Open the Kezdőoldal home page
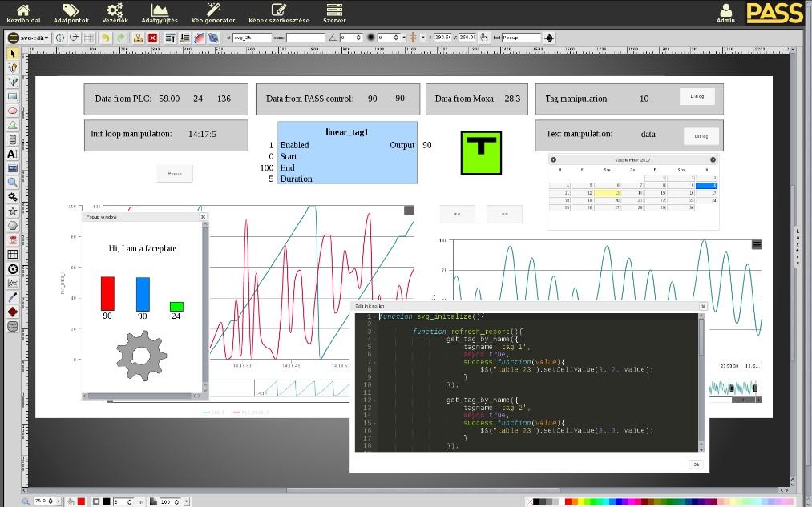The image size is (812, 507). [x=23, y=14]
